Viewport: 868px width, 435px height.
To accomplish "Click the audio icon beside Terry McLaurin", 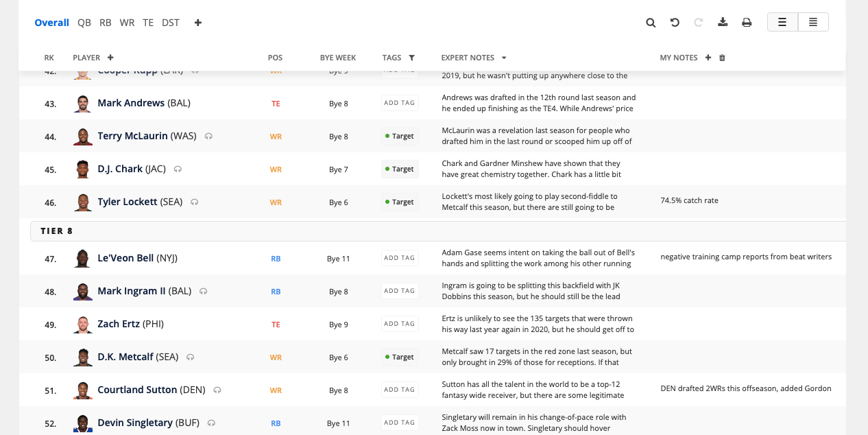I will (208, 137).
